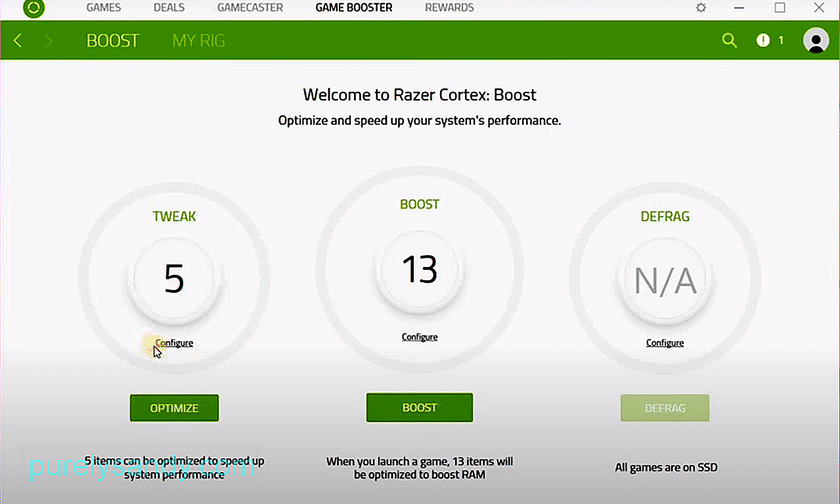The height and width of the screenshot is (504, 840).
Task: Switch to the MY RIG tab
Action: [198, 41]
